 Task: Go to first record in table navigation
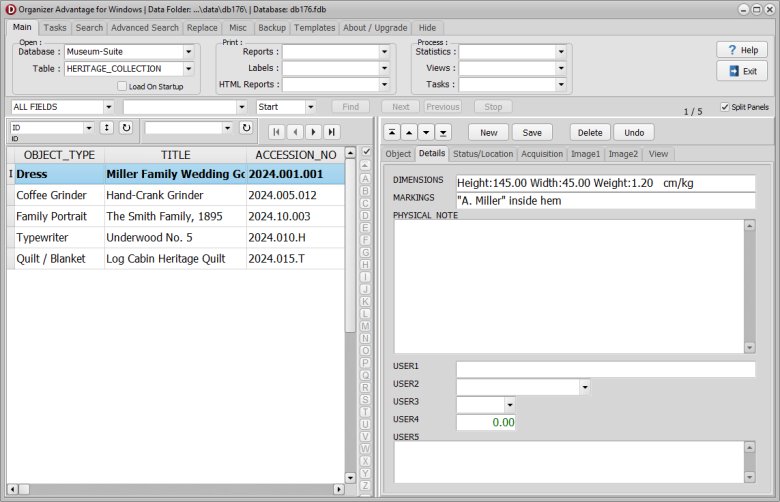277,131
